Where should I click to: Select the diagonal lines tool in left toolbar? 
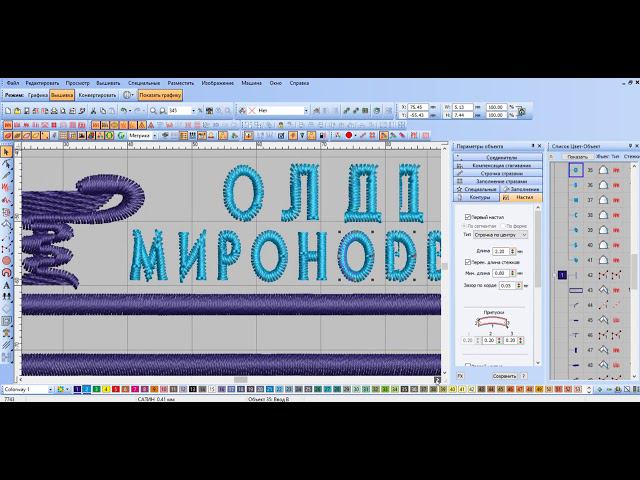6,345
